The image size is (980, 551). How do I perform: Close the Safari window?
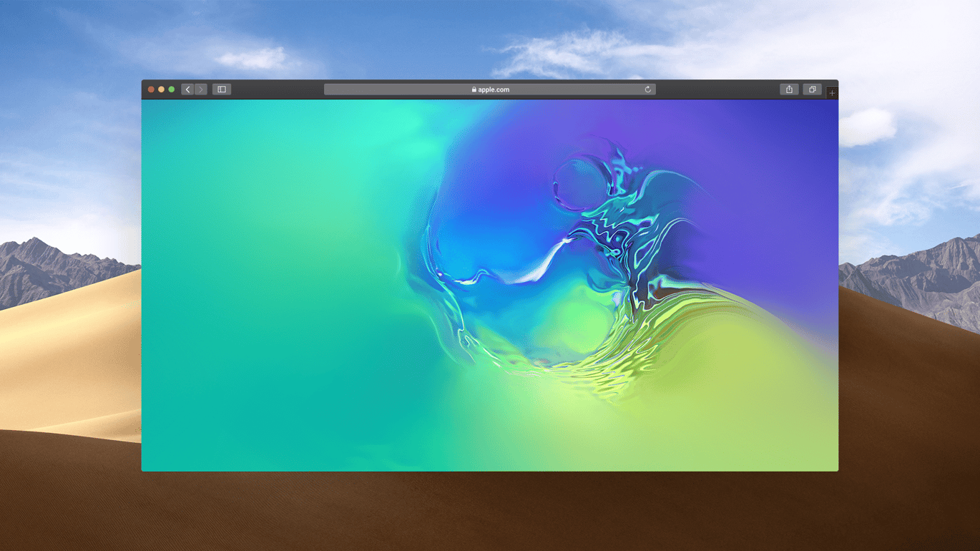click(x=151, y=89)
